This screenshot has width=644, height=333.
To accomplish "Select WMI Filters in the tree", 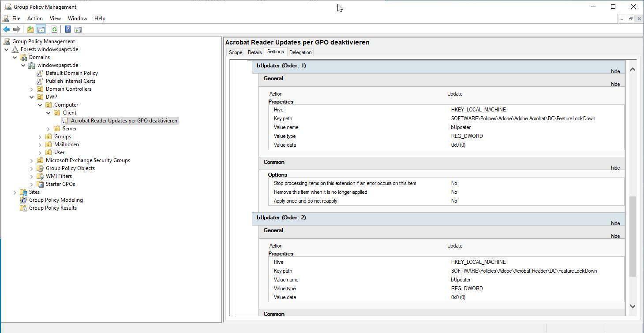I will [59, 176].
